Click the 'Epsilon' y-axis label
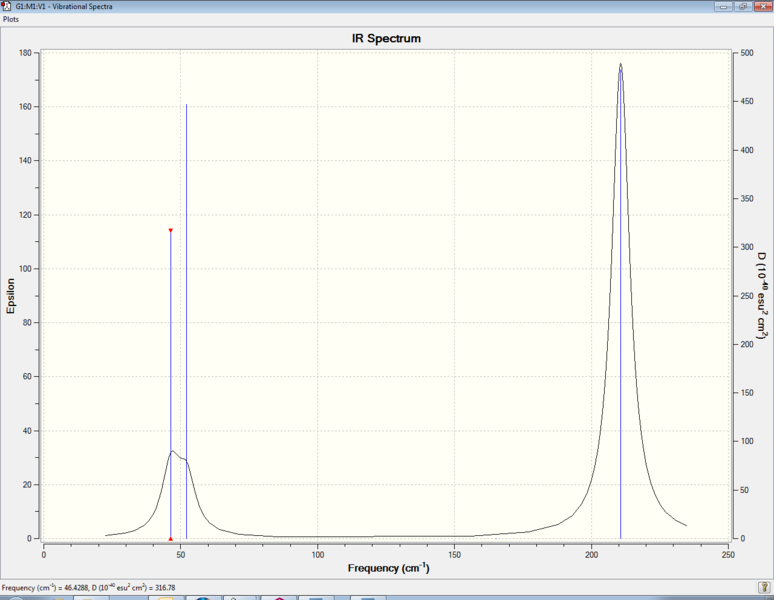The height and width of the screenshot is (600, 774). click(11, 296)
